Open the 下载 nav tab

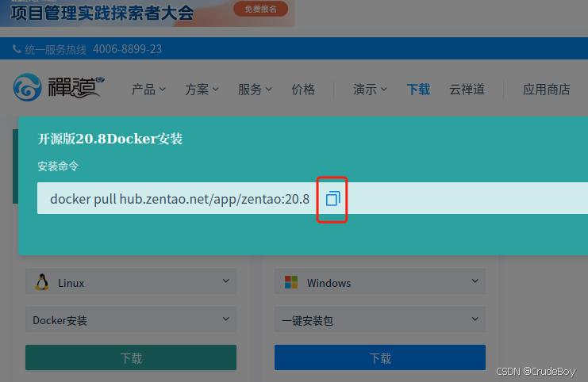418,90
